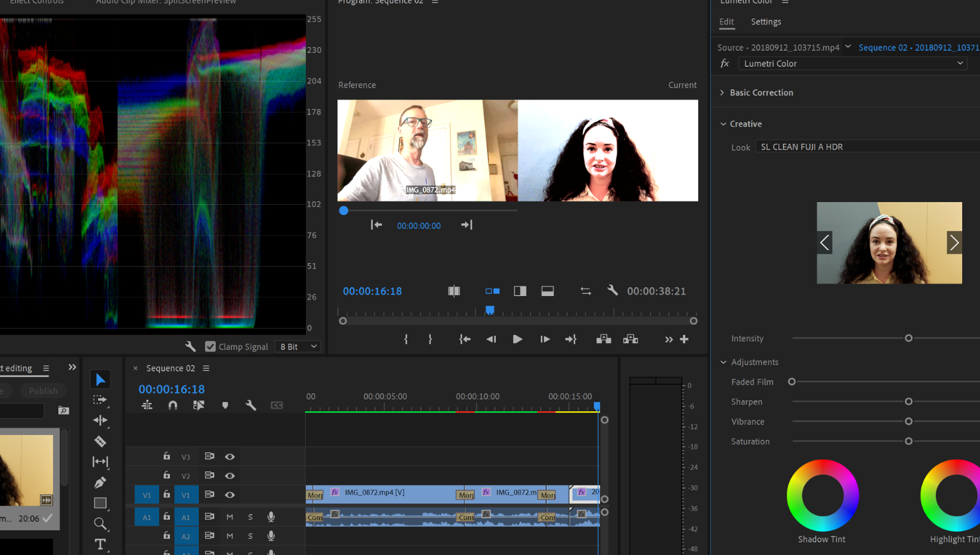980x555 pixels.
Task: Click the Track Select Forward tool
Action: 100,399
